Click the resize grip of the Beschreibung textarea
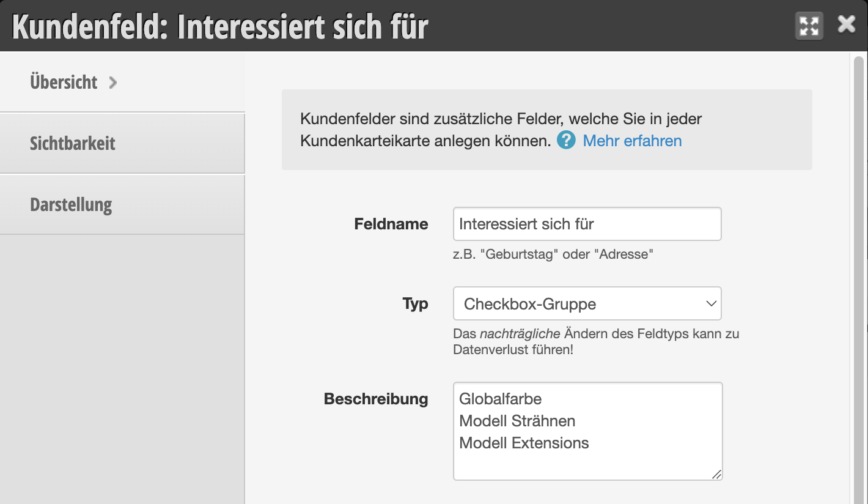 click(x=716, y=474)
